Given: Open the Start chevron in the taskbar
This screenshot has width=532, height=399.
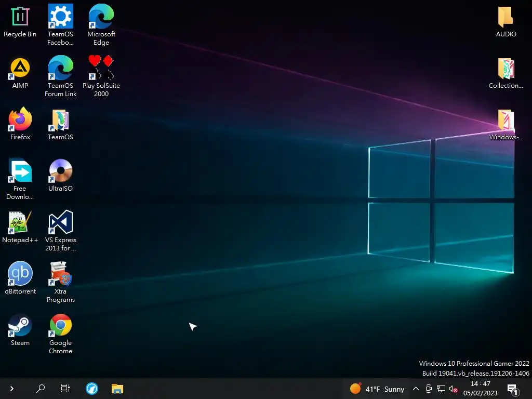Looking at the screenshot, I should (x=12, y=389).
